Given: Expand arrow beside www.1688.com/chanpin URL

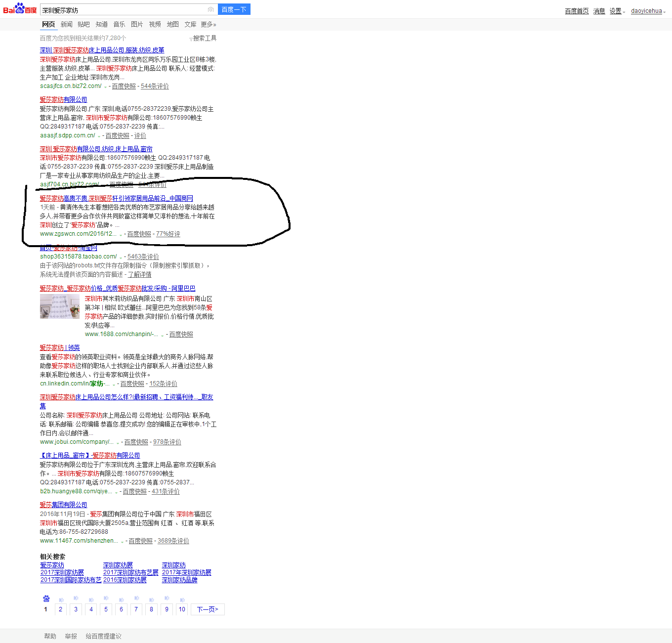Looking at the screenshot, I should click(x=162, y=336).
